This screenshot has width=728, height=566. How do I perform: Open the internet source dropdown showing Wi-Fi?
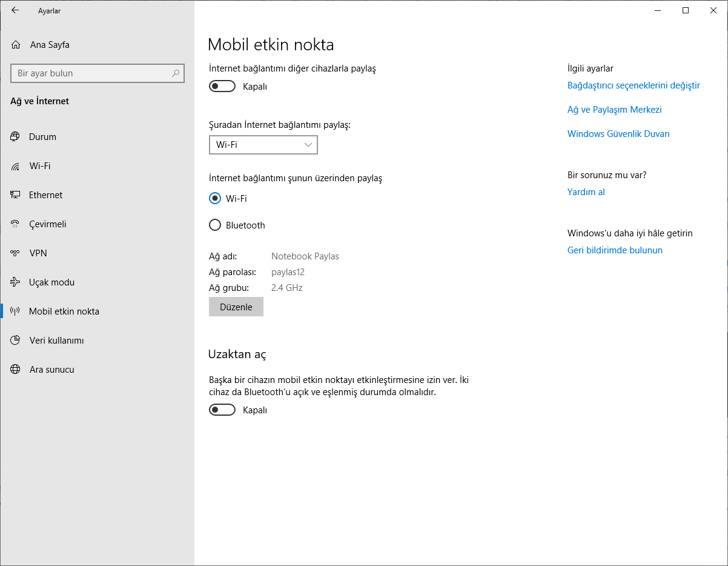pyautogui.click(x=263, y=144)
